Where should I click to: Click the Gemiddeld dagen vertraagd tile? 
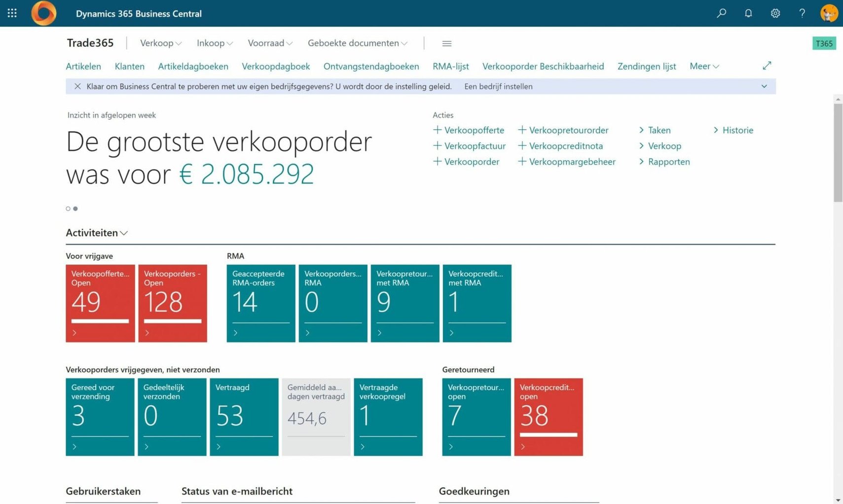point(316,417)
